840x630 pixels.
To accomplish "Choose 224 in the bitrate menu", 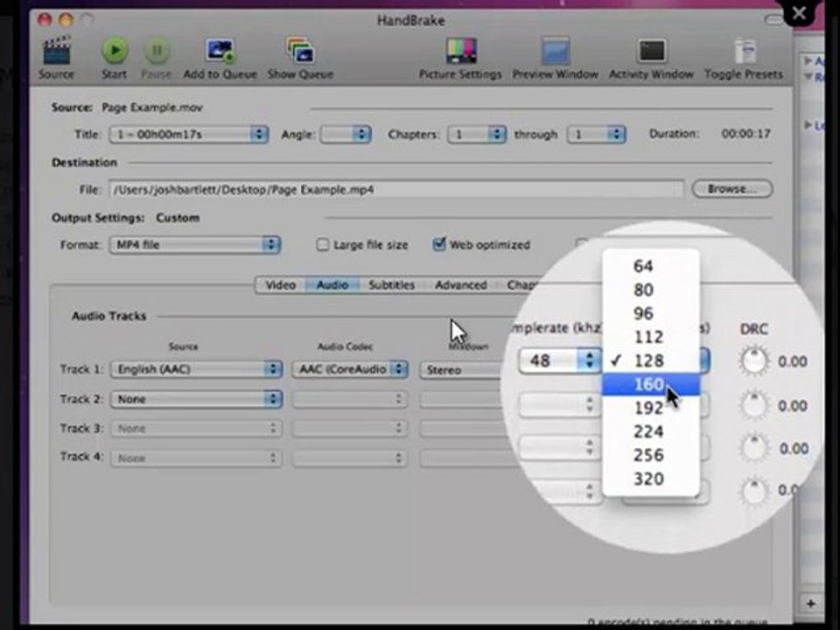I will coord(651,431).
